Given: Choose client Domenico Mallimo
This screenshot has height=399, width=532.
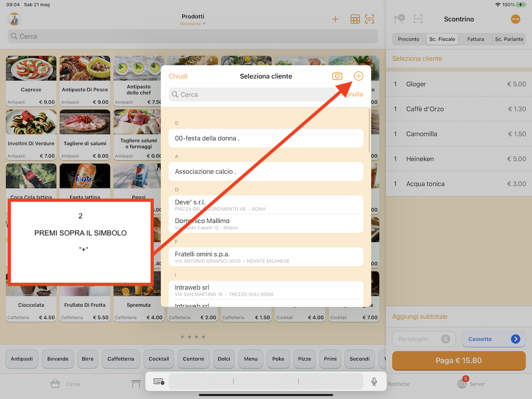Looking at the screenshot, I should point(265,223).
